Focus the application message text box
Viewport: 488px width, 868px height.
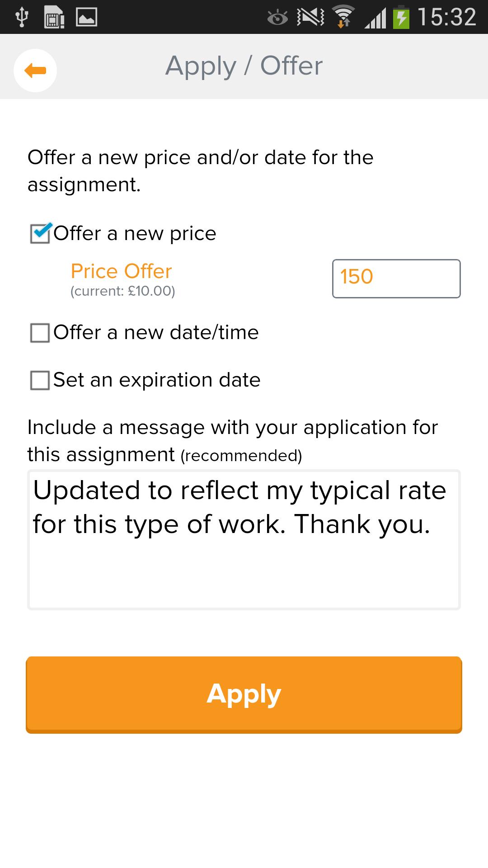(244, 540)
